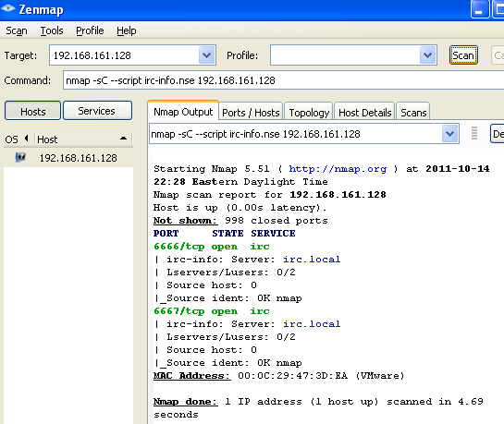Screen dimensions: 504x424
Task: Click the Command input field
Action: (x=284, y=80)
